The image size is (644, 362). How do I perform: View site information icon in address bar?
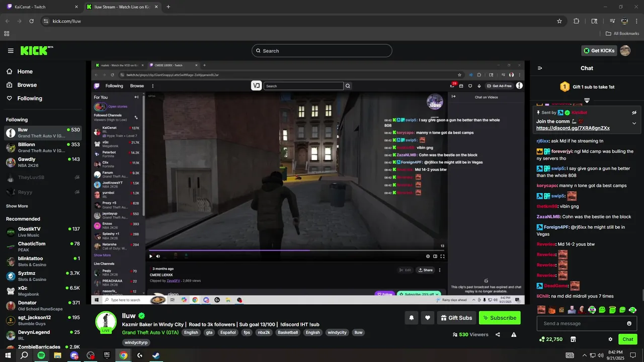[45, 21]
